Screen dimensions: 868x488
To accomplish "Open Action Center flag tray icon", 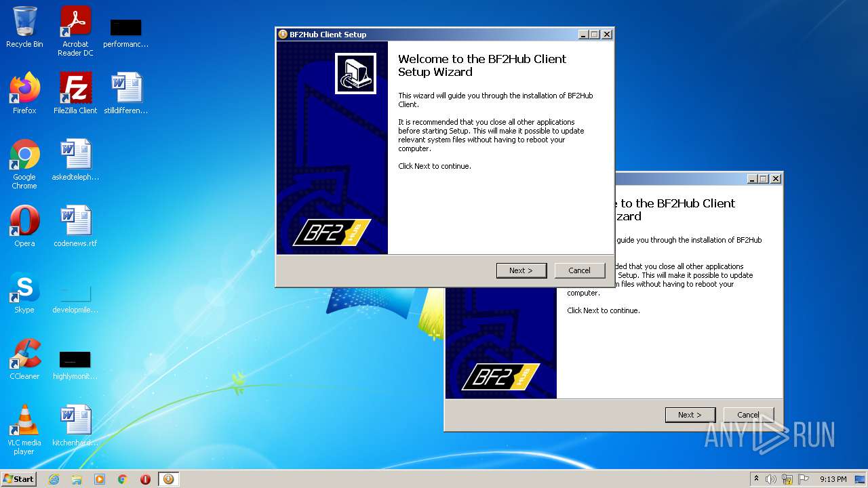I will (x=804, y=479).
